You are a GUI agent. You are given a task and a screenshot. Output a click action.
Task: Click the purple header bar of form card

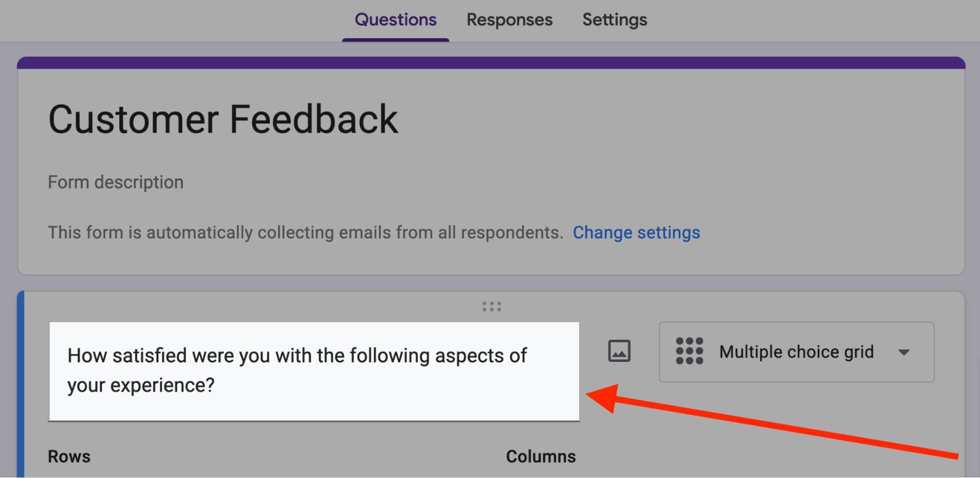click(x=490, y=63)
